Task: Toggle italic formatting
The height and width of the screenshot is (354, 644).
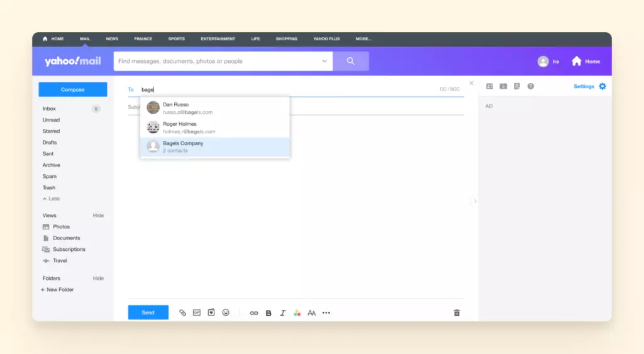Action: tap(282, 313)
